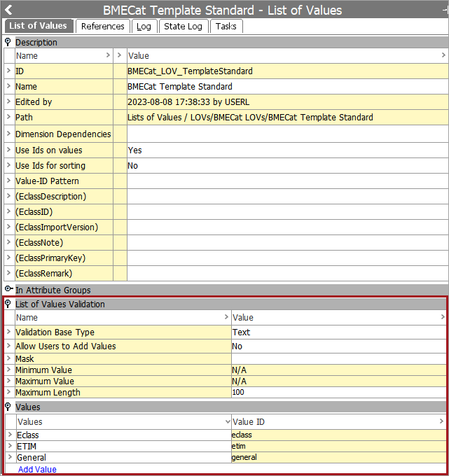Open the References tab
Image resolution: width=449 pixels, height=476 pixels.
click(x=102, y=26)
